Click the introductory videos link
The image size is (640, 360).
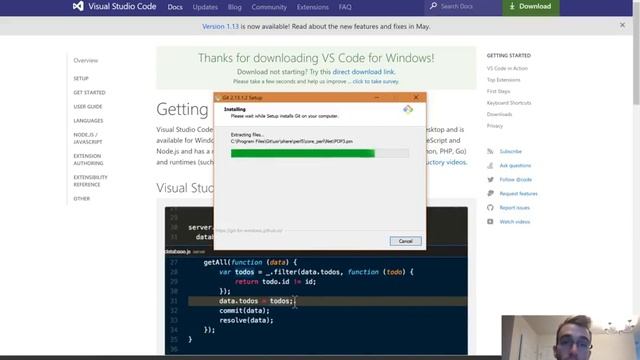tap(446, 162)
